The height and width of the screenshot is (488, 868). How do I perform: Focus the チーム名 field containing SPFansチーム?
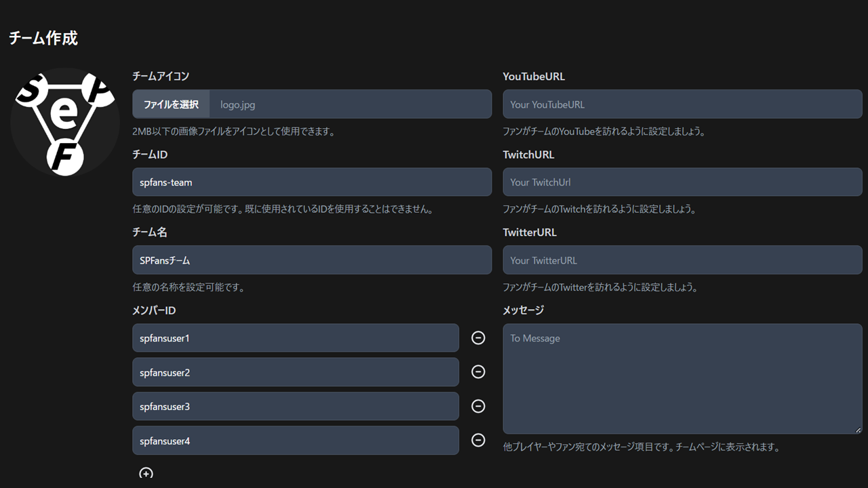(312, 260)
